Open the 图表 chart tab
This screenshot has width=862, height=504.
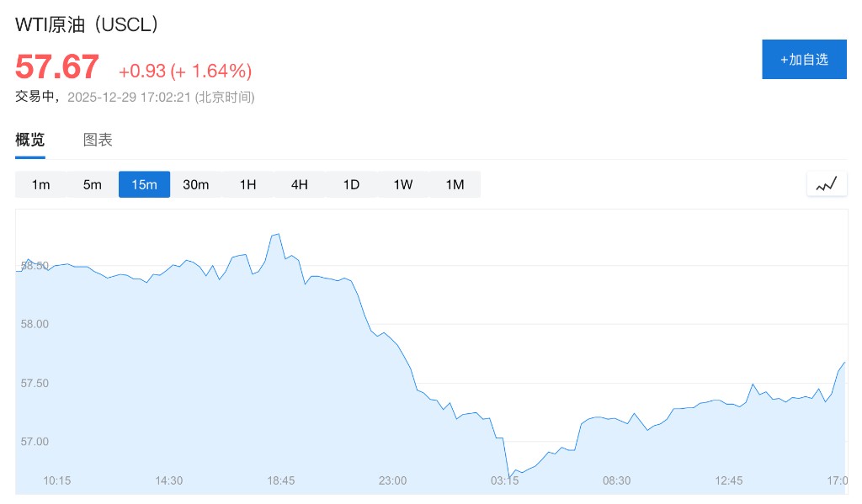(x=98, y=140)
